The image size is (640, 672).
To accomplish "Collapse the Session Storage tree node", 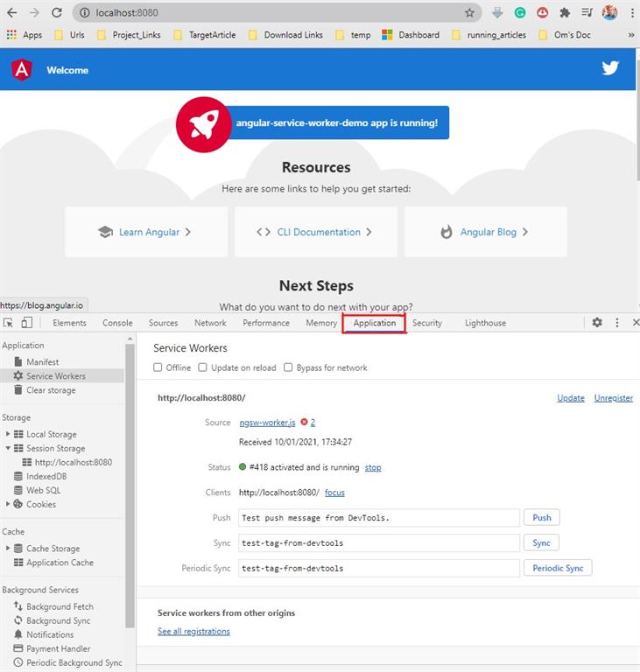I will point(8,448).
